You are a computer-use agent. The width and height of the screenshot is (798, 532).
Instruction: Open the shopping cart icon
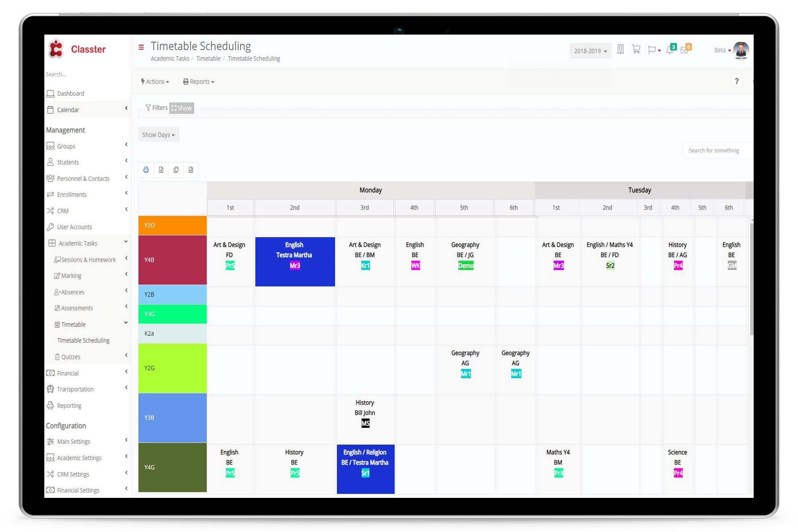[636, 50]
